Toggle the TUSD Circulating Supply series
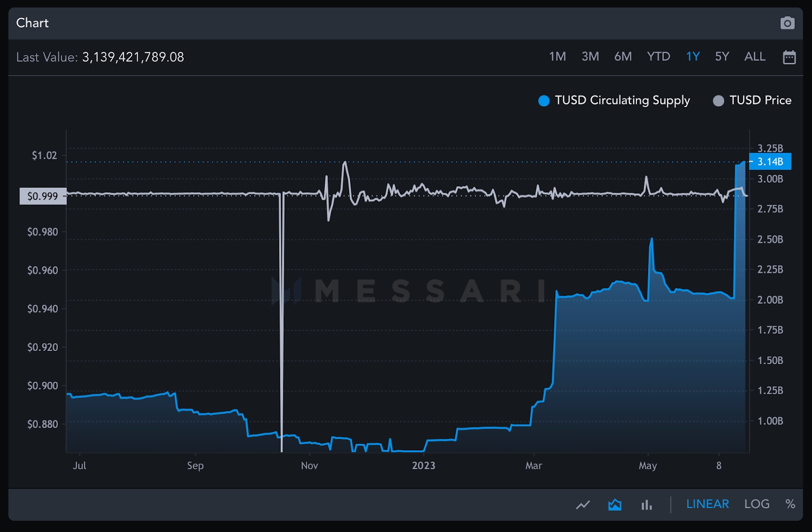 coord(614,100)
